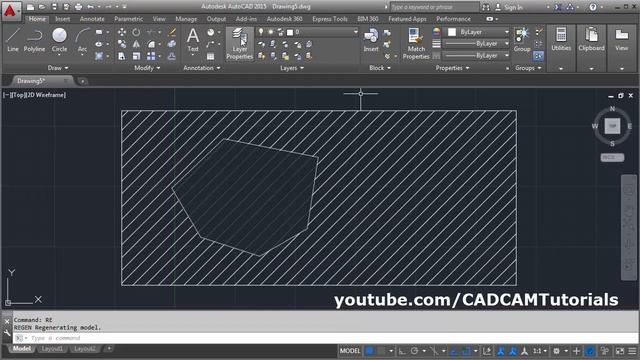Click the Undo arrow in quick access
Screen dimensions: 640x360
point(90,7)
